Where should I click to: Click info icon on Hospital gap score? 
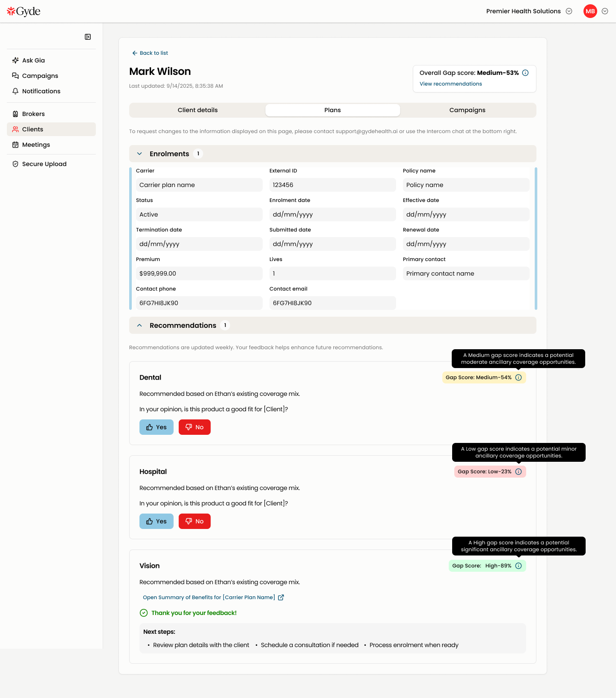(518, 472)
